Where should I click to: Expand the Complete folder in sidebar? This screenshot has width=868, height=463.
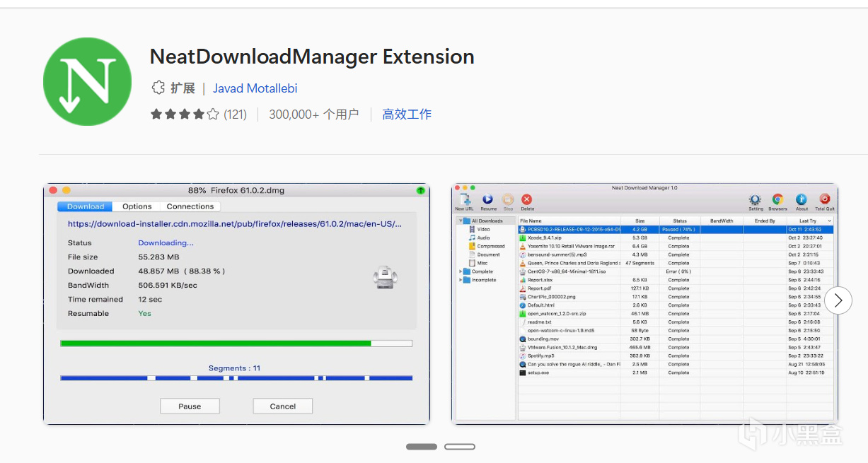(x=461, y=271)
